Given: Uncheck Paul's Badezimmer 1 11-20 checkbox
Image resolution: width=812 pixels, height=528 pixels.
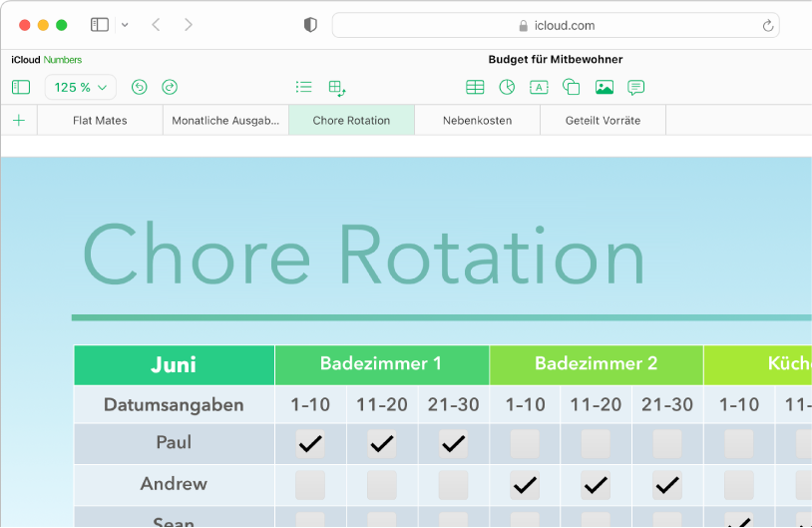Looking at the screenshot, I should coord(382,443).
